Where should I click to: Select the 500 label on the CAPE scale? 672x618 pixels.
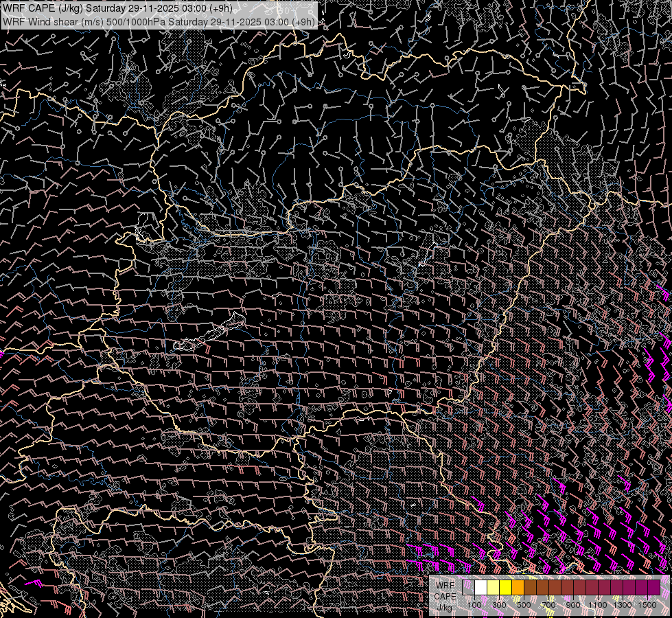pyautogui.click(x=524, y=604)
